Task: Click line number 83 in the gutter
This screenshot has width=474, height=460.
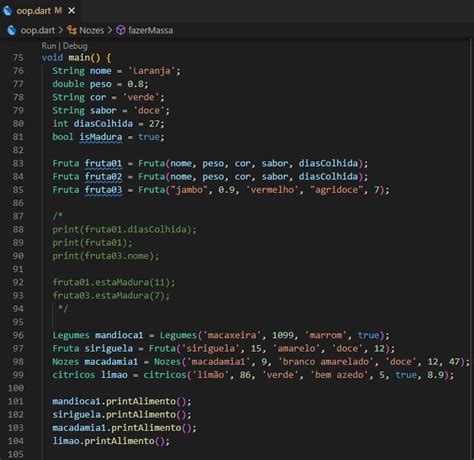Action: (x=18, y=163)
